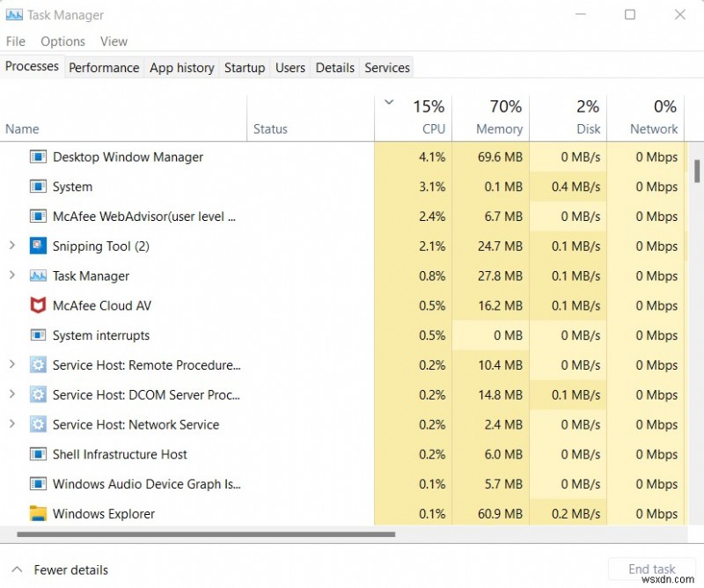Click the System interrupts process entry
Screen dimensions: 704x588
coord(101,335)
